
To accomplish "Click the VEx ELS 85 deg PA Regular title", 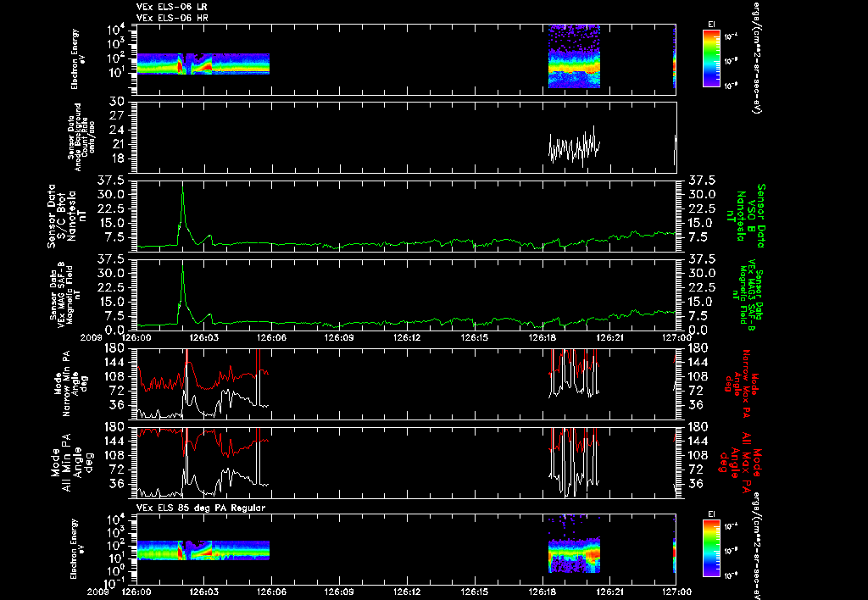I will coord(200,508).
